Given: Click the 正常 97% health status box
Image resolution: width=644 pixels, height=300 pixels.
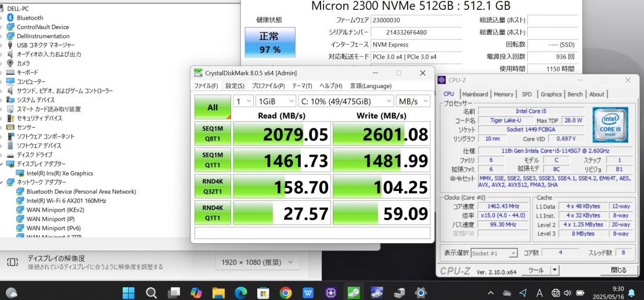Looking at the screenshot, I should click(270, 42).
